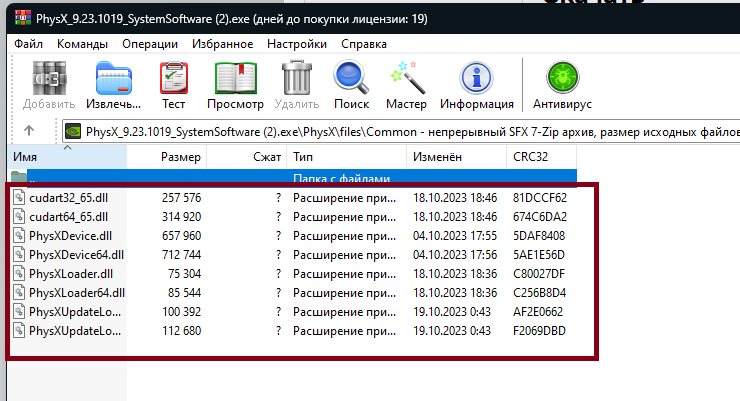
Task: Launch the Мастер (Wizard) wand icon
Action: (406, 78)
